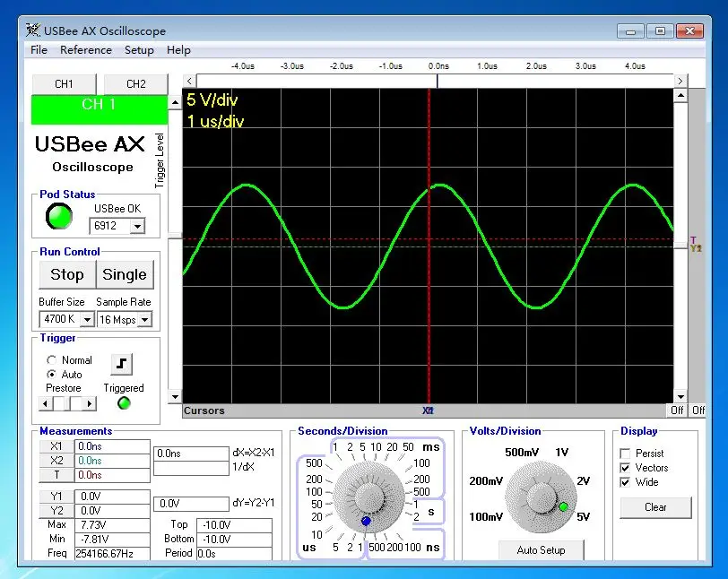This screenshot has width=728, height=579.
Task: Open the Sample Rate dropdown
Action: [x=145, y=319]
